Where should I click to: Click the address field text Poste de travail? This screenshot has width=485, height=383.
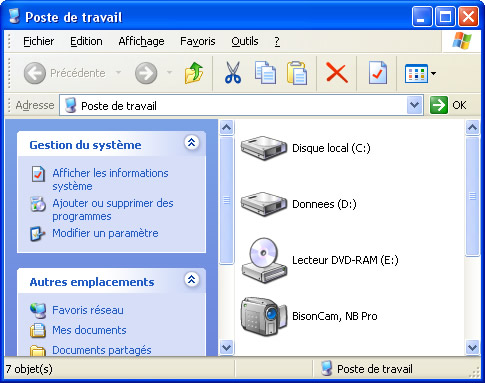[x=119, y=106]
